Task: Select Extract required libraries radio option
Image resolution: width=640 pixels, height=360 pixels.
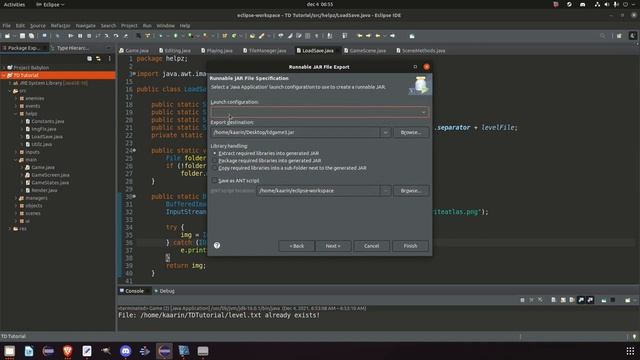Action: click(x=215, y=153)
